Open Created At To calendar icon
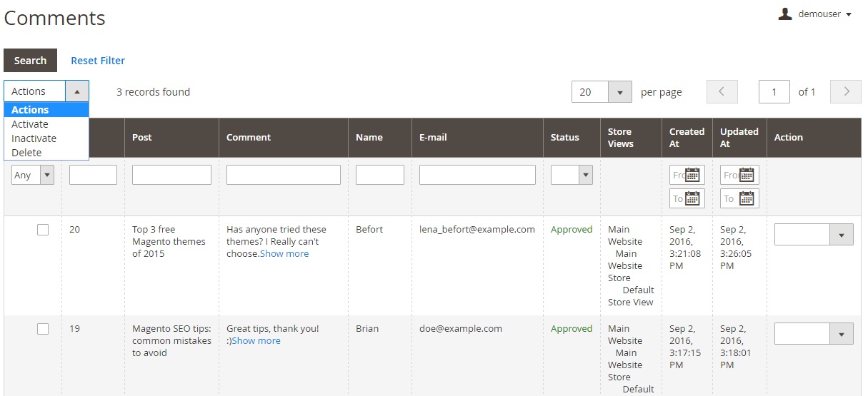Viewport: 868px width, 396px height. pos(693,198)
